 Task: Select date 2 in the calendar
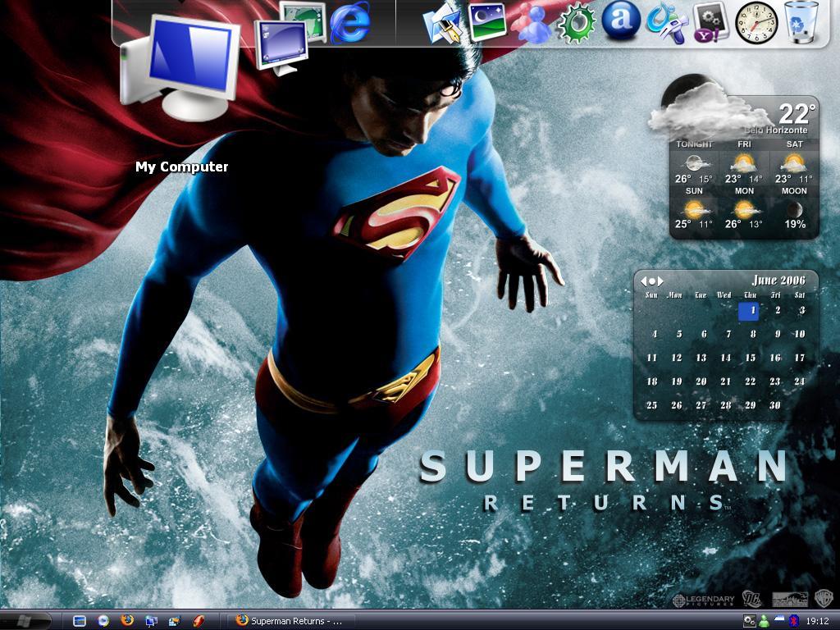(777, 310)
